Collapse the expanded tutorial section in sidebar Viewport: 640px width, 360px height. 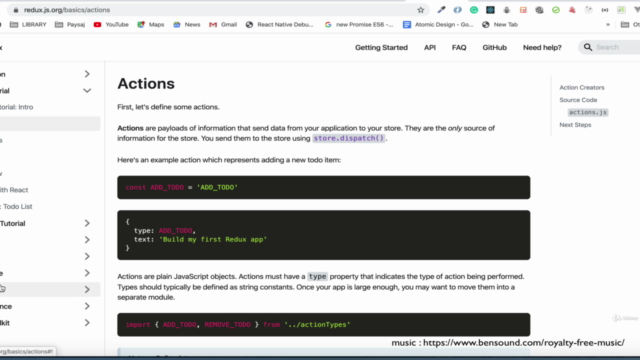(87, 91)
